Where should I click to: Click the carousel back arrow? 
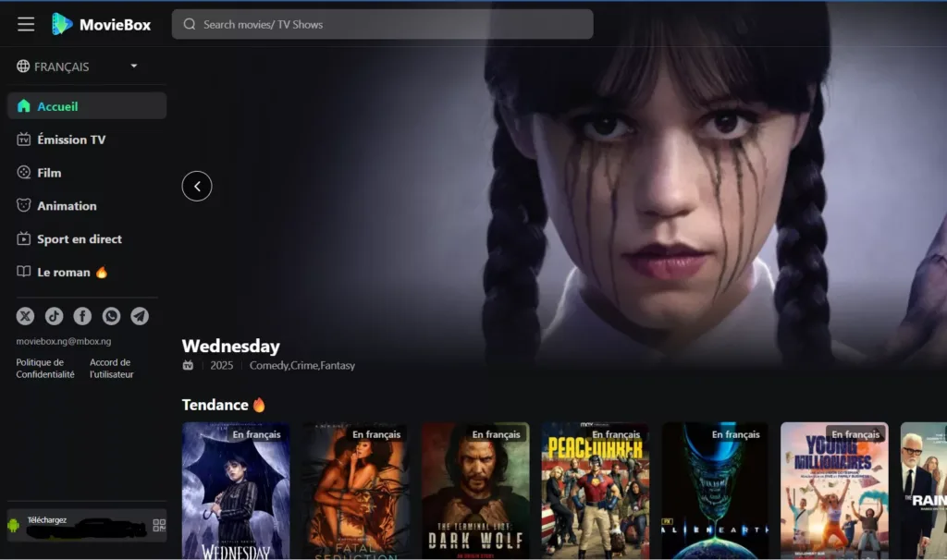[x=196, y=186]
